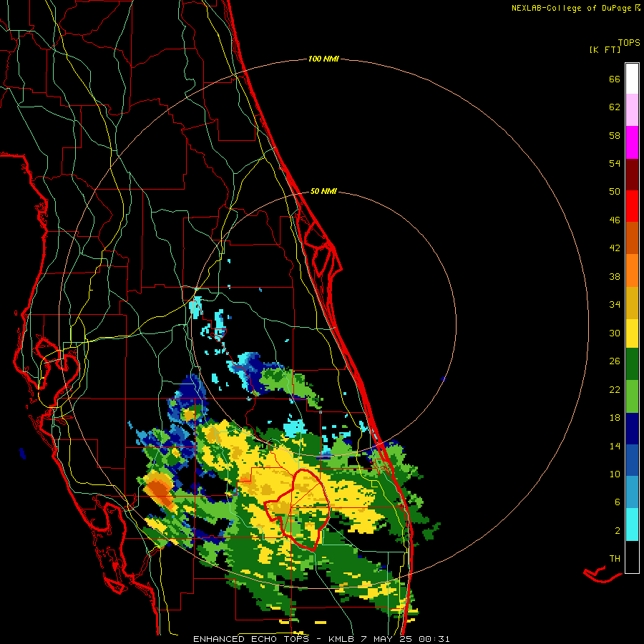Click the navy 14-18 kft legend swatch
Screen dimensions: 644x644
coord(632,429)
